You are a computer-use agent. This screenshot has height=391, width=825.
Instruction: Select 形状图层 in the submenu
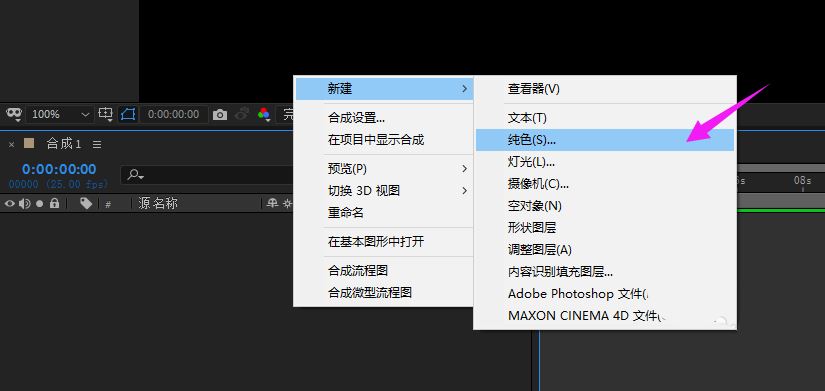point(605,228)
